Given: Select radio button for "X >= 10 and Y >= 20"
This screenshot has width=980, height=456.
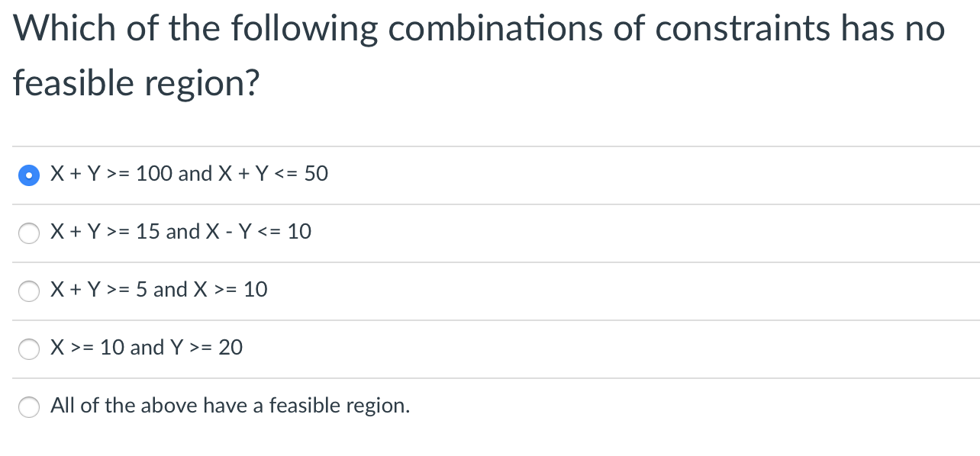Looking at the screenshot, I should point(28,349).
